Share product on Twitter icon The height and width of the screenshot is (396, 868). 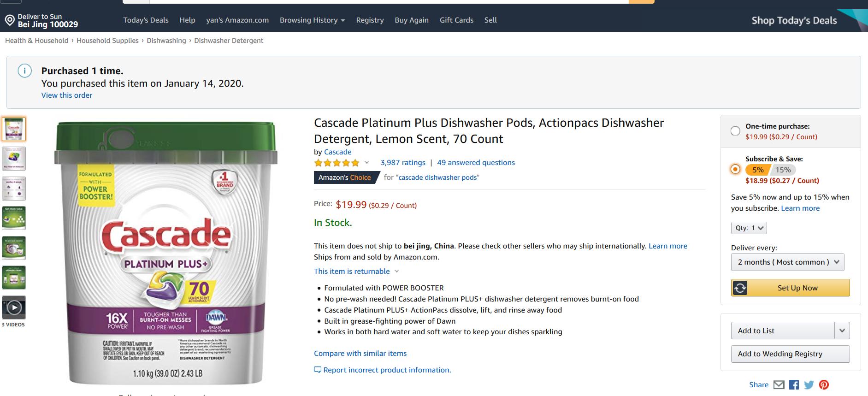pos(809,385)
